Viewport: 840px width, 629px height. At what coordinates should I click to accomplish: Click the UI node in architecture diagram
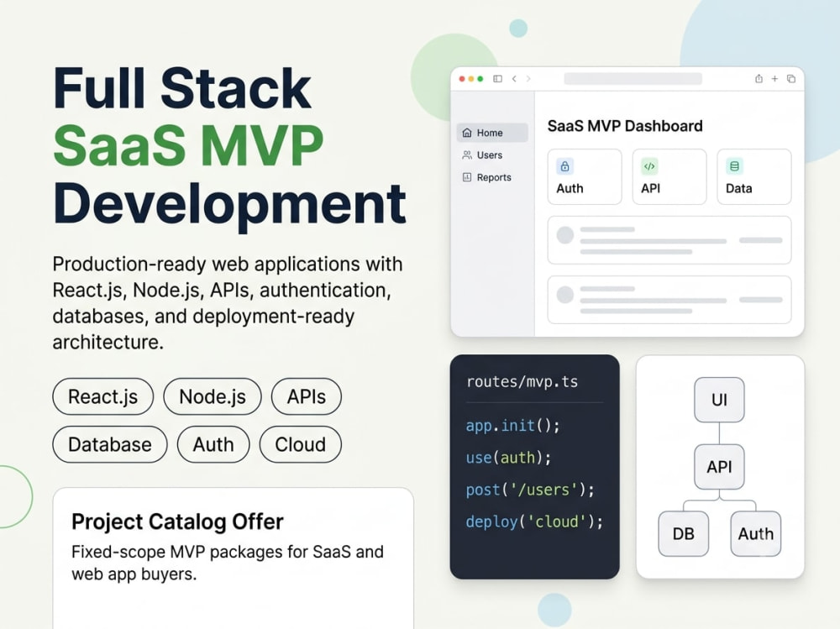point(719,400)
